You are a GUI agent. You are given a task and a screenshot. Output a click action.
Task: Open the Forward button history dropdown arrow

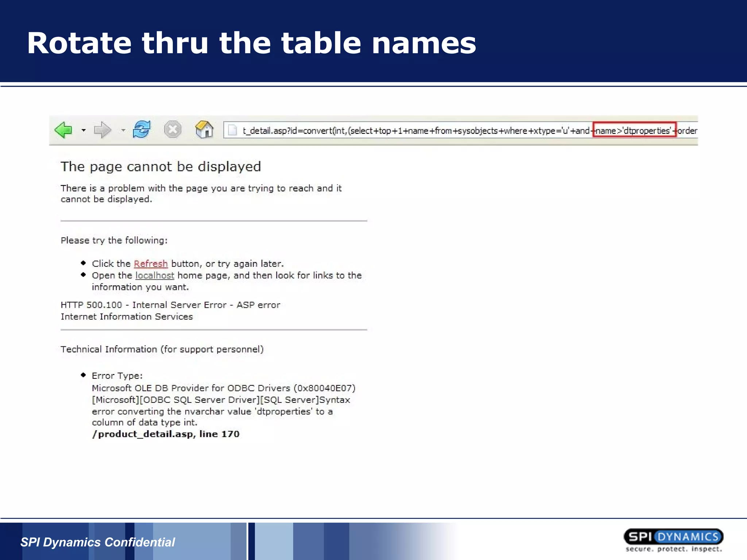[123, 130]
